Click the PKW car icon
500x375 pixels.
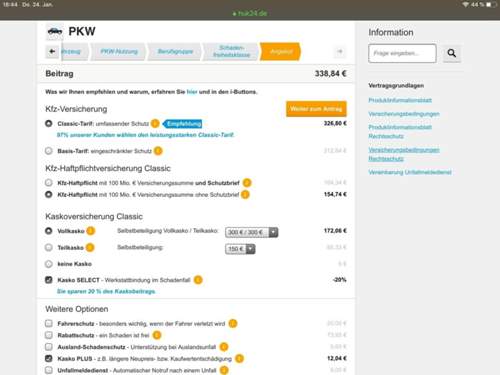pos(55,32)
